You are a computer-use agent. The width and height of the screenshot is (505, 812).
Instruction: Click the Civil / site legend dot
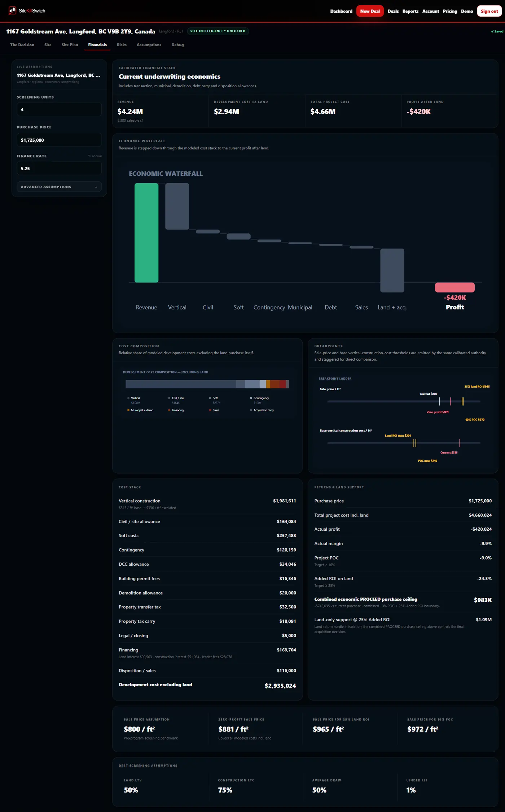[x=169, y=398]
